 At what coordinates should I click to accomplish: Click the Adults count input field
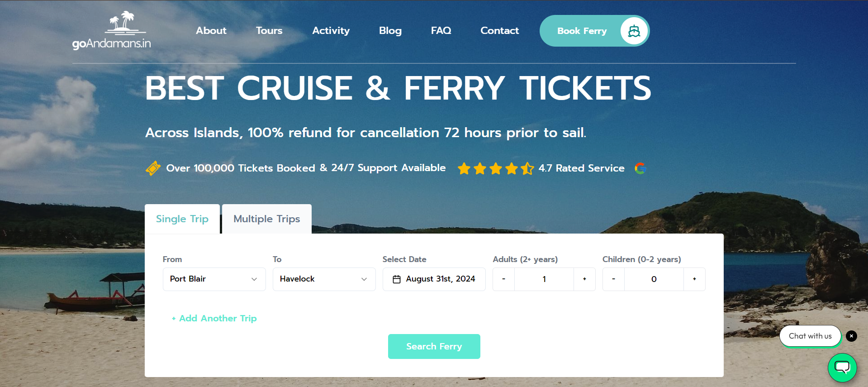pyautogui.click(x=544, y=279)
